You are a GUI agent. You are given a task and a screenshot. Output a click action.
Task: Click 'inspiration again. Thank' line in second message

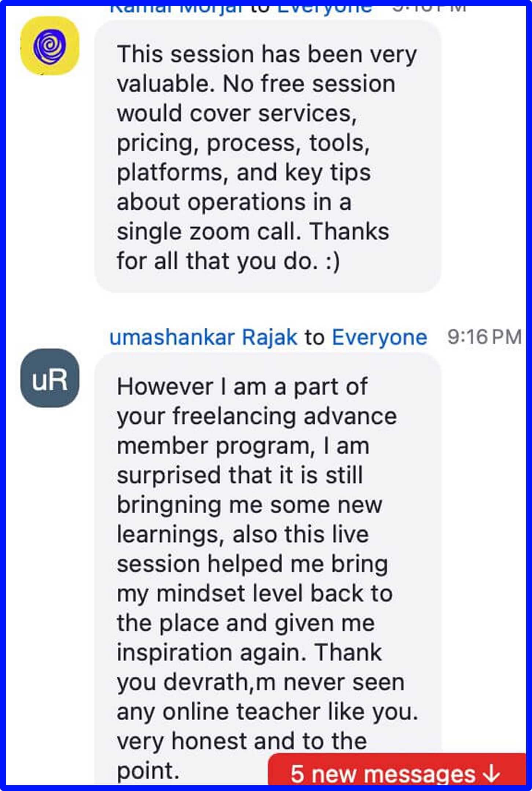(x=249, y=652)
